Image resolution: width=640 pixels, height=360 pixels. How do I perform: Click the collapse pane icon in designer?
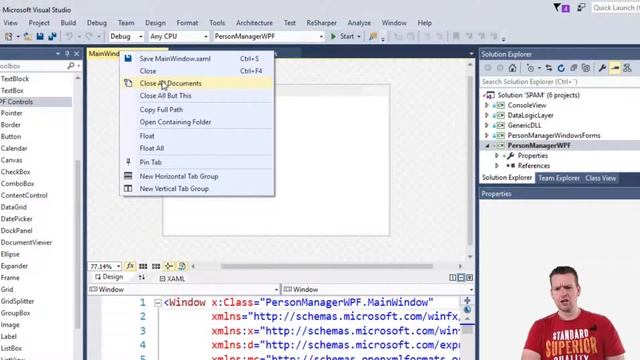click(469, 278)
